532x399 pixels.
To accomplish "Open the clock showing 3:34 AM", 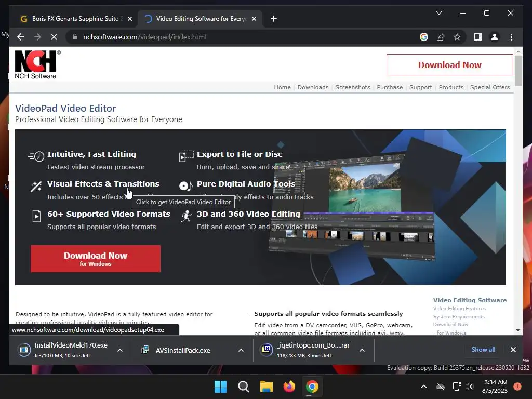I will coord(495,387).
